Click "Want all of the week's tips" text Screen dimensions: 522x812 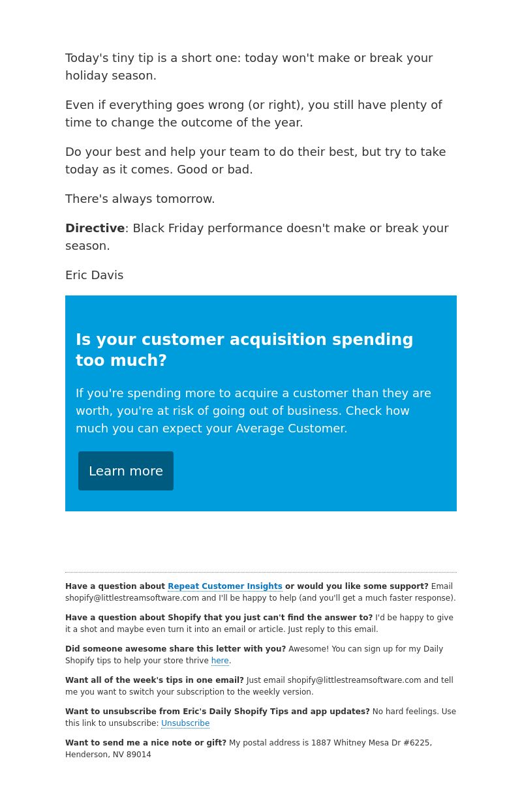155,680
